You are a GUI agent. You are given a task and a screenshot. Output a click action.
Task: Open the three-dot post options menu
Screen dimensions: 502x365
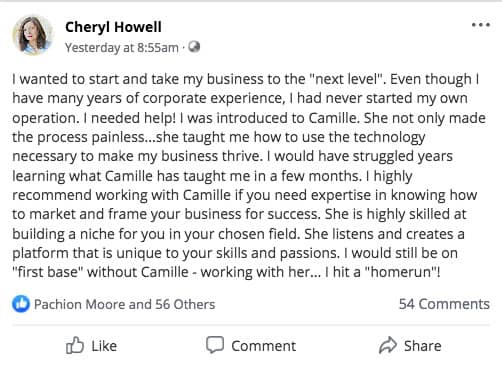481,25
